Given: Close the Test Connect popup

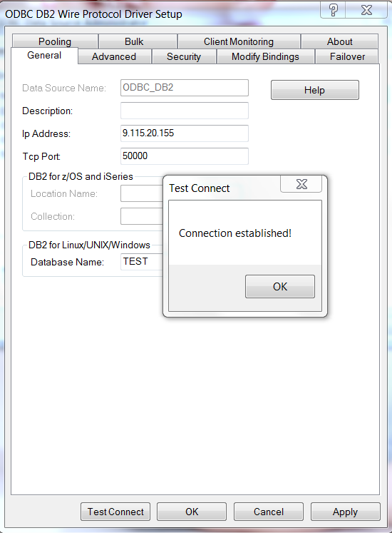Looking at the screenshot, I should click(301, 184).
